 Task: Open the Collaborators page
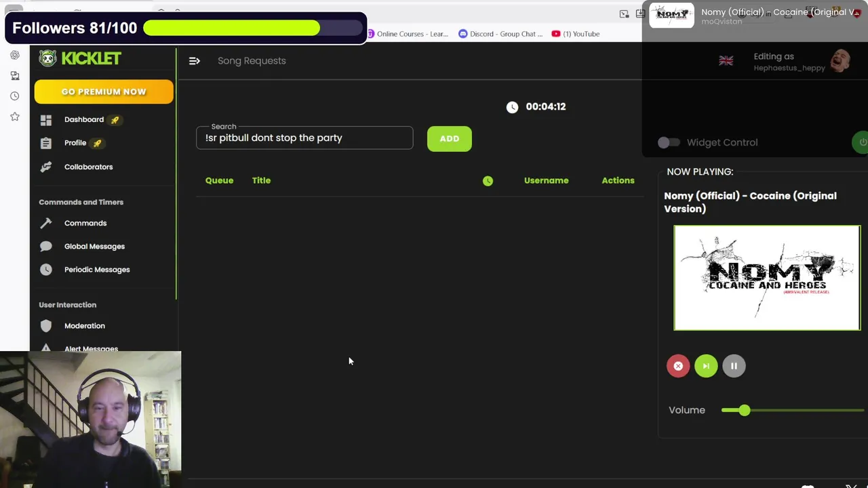click(x=88, y=167)
